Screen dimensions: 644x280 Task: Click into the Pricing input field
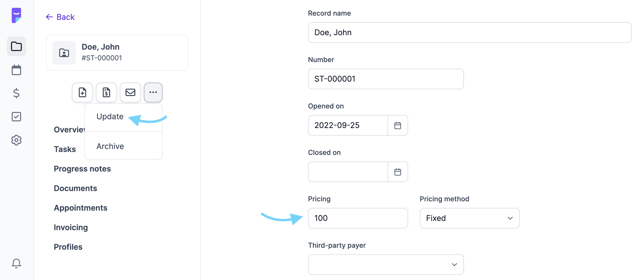358,218
